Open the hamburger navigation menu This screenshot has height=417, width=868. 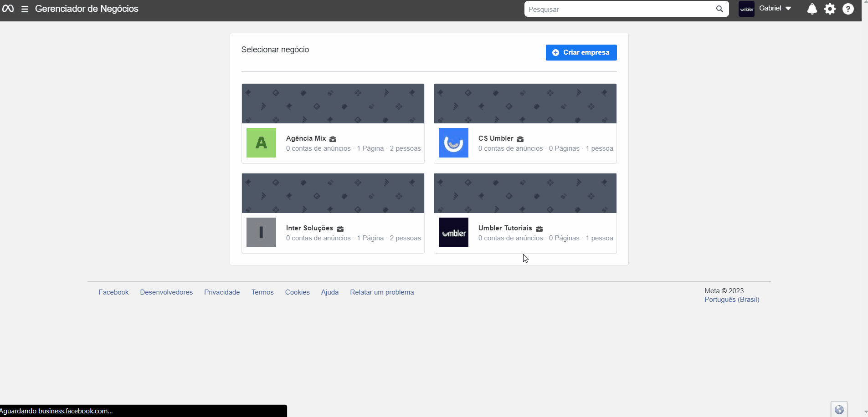tap(25, 9)
